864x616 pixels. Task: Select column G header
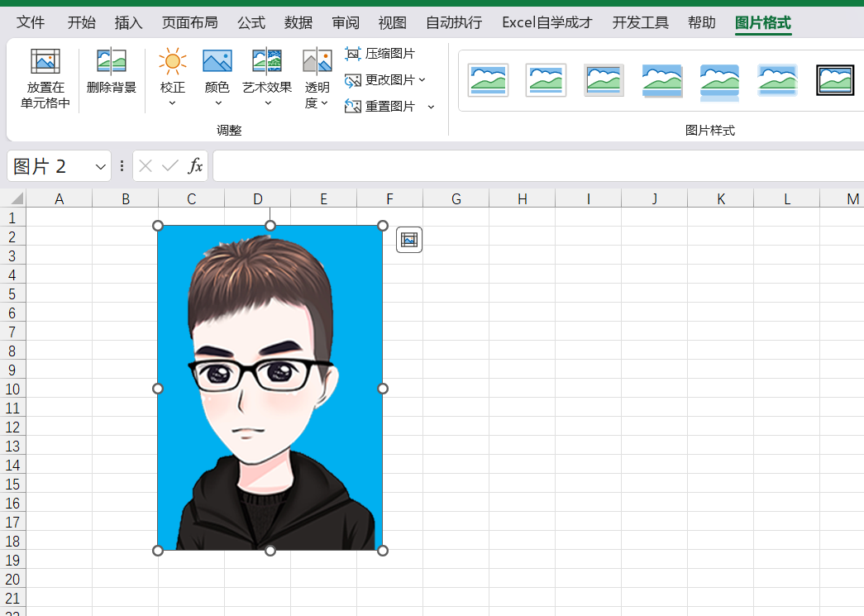coord(456,199)
